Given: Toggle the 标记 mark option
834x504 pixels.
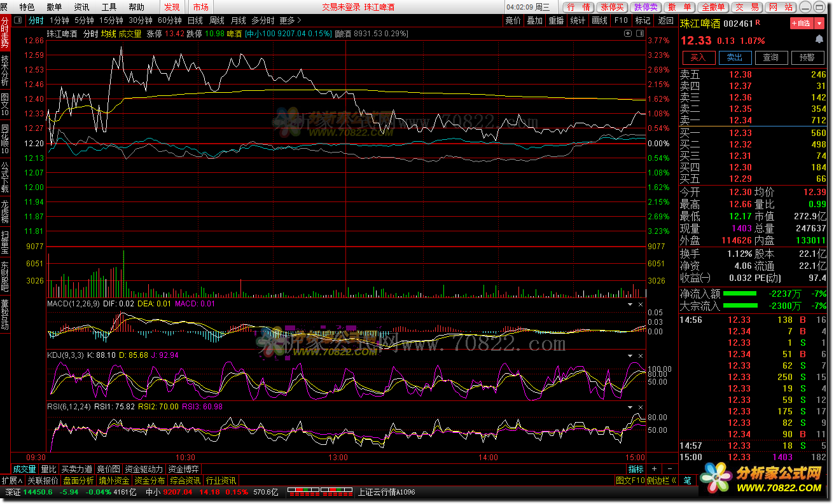Looking at the screenshot, I should pos(643,20).
